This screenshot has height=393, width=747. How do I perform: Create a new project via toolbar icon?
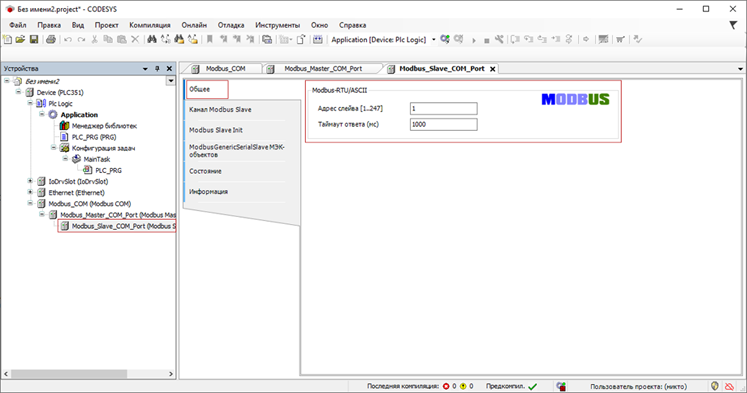(8, 40)
